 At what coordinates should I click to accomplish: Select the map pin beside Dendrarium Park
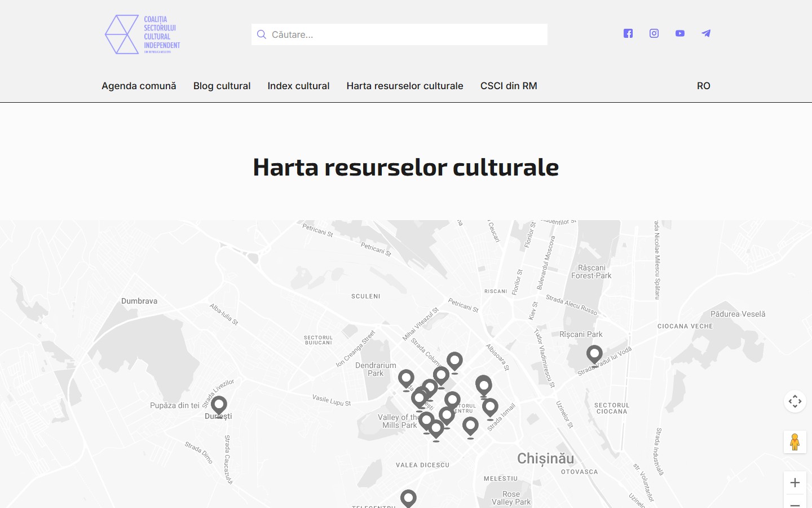406,379
